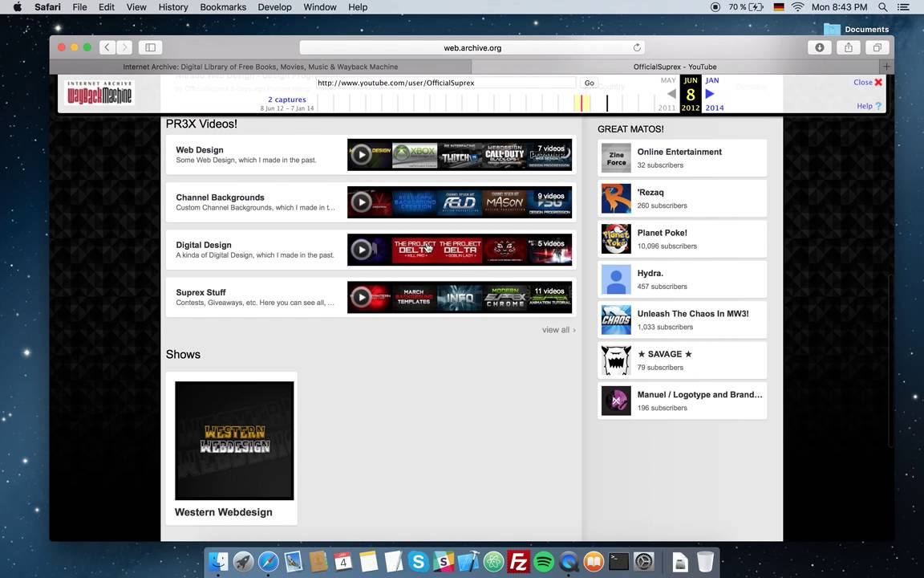This screenshot has width=924, height=578.
Task: Open iBooks from the dock
Action: 594,561
